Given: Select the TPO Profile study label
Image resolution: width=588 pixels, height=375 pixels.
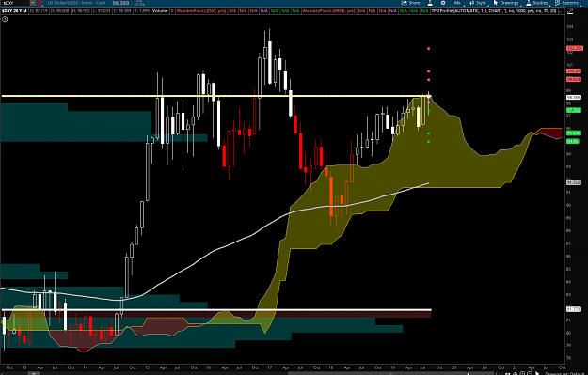Looking at the screenshot, I should coord(494,11).
